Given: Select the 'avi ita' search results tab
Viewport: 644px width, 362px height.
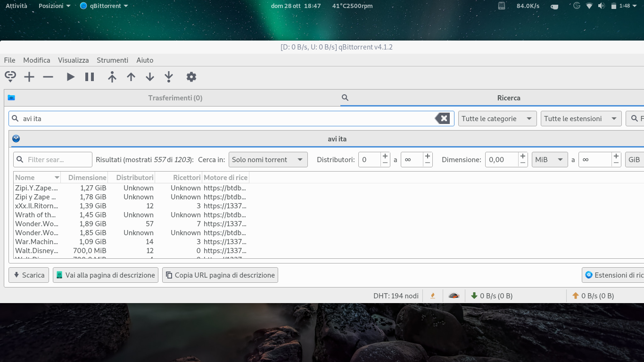Looking at the screenshot, I should 337,139.
